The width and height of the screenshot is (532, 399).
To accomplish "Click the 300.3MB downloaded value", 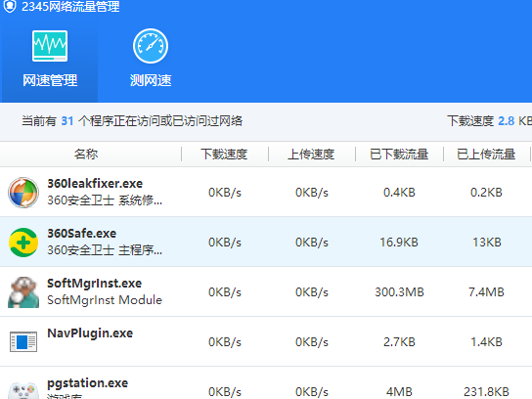I will pyautogui.click(x=399, y=292).
